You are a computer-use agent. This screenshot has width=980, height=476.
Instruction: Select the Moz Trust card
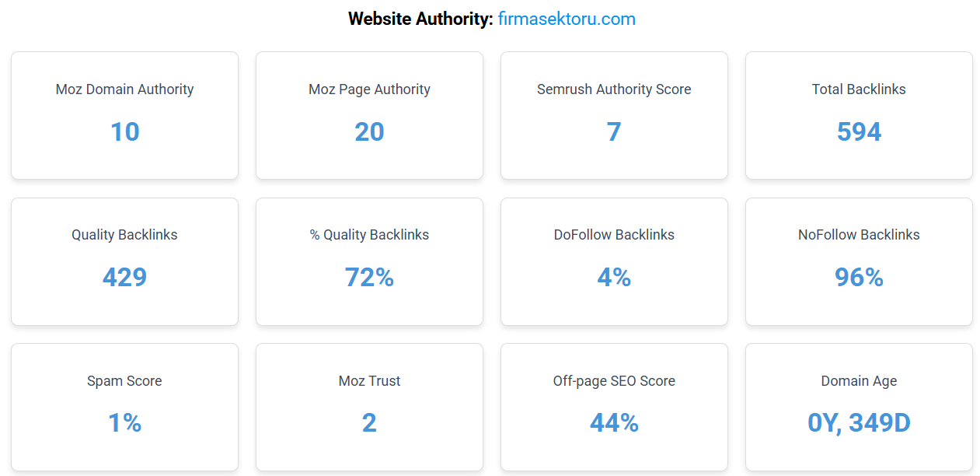[369, 408]
